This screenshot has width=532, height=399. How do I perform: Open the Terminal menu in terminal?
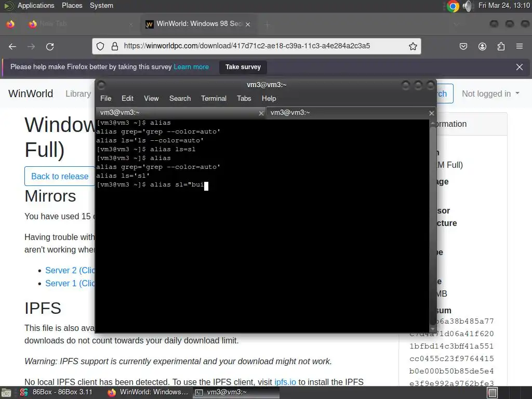click(x=214, y=98)
